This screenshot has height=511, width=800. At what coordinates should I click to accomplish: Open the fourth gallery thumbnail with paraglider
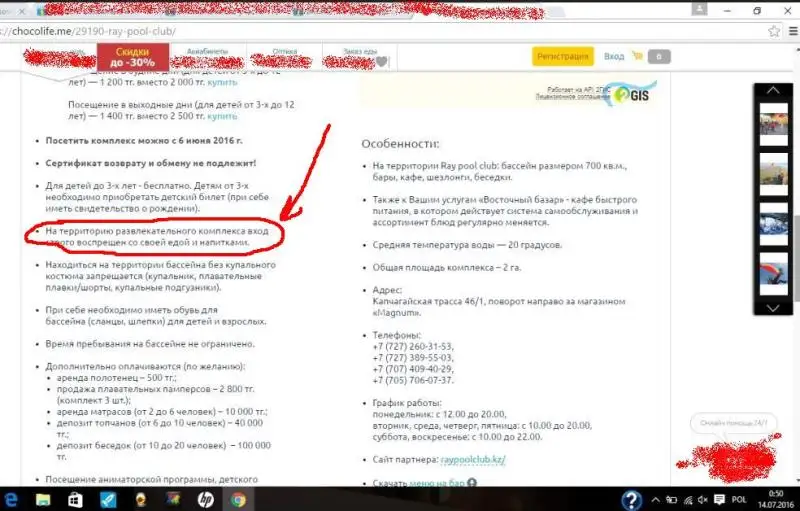[x=773, y=273]
